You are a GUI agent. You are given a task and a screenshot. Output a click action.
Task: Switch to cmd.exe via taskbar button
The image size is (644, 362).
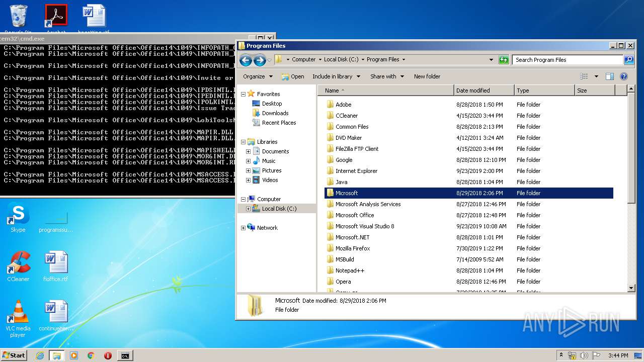tap(125, 355)
